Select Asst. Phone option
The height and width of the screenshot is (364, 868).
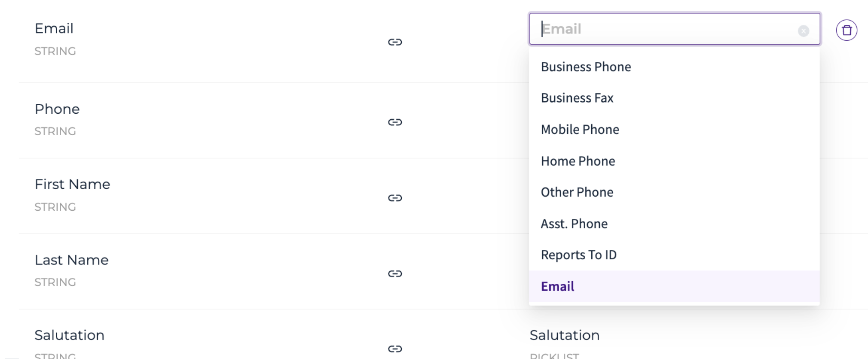point(674,224)
